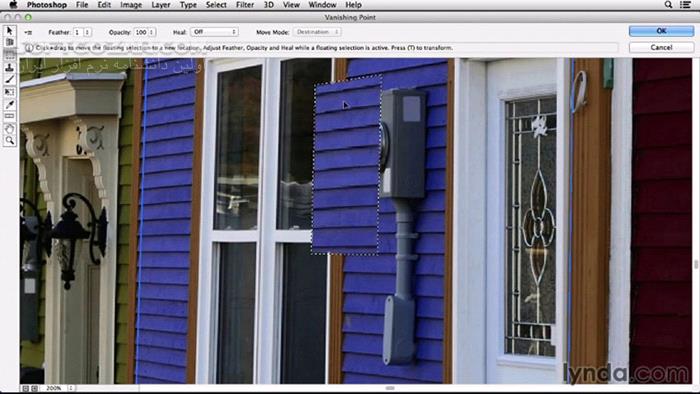Open the Image menu
The height and width of the screenshot is (394, 700).
[131, 5]
